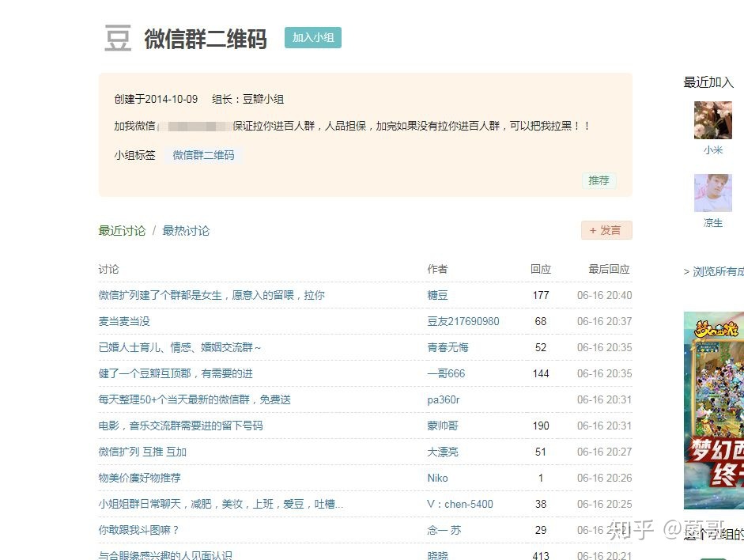Screen dimensions: 744x560
Task: Click the 最后回应 column header
Action: coord(610,269)
